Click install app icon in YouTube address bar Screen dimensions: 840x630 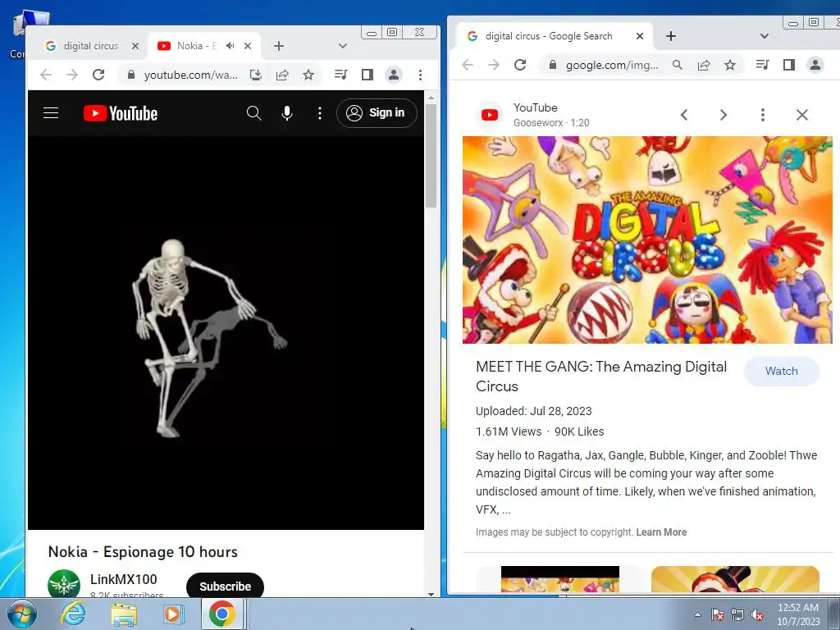[x=256, y=75]
